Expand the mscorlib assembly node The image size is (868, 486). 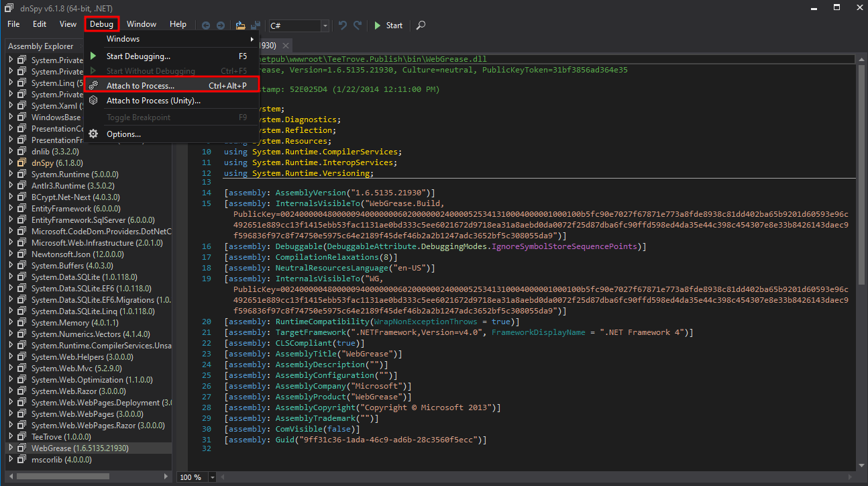tap(11, 460)
